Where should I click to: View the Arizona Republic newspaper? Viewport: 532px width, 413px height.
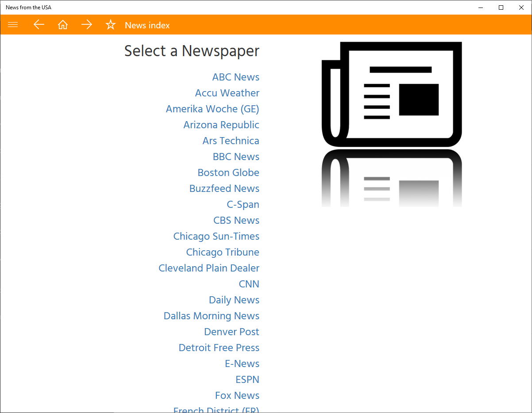(x=221, y=125)
